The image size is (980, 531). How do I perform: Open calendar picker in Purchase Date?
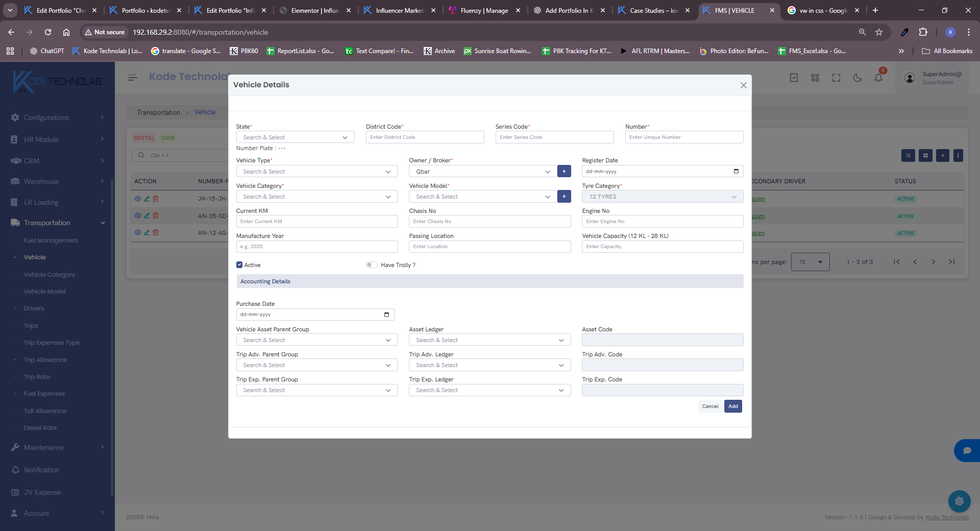coord(386,315)
